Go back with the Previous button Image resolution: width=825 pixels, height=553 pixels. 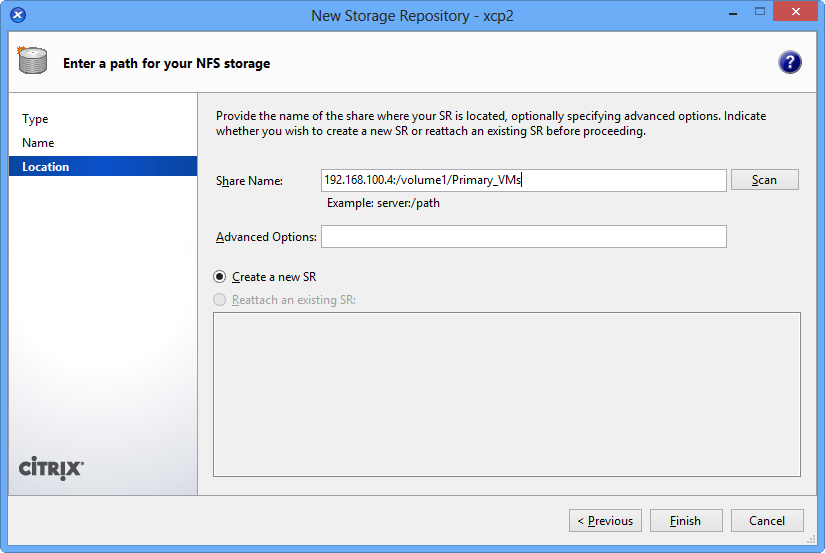click(x=606, y=521)
